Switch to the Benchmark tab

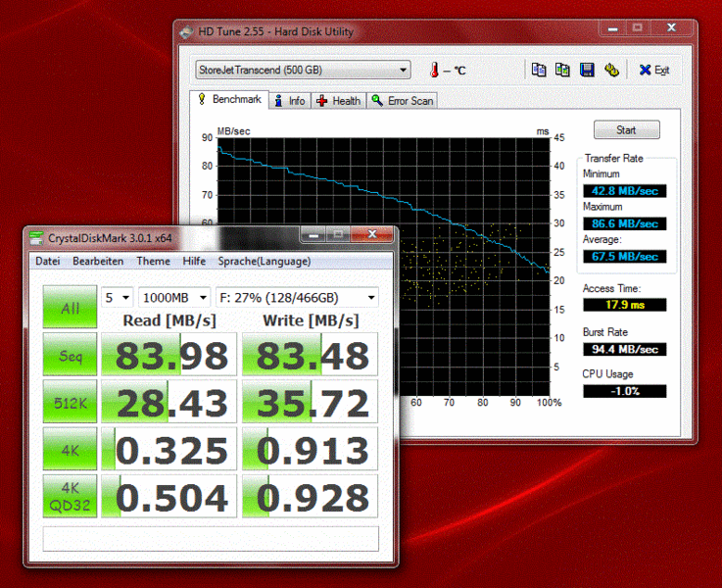(x=229, y=99)
